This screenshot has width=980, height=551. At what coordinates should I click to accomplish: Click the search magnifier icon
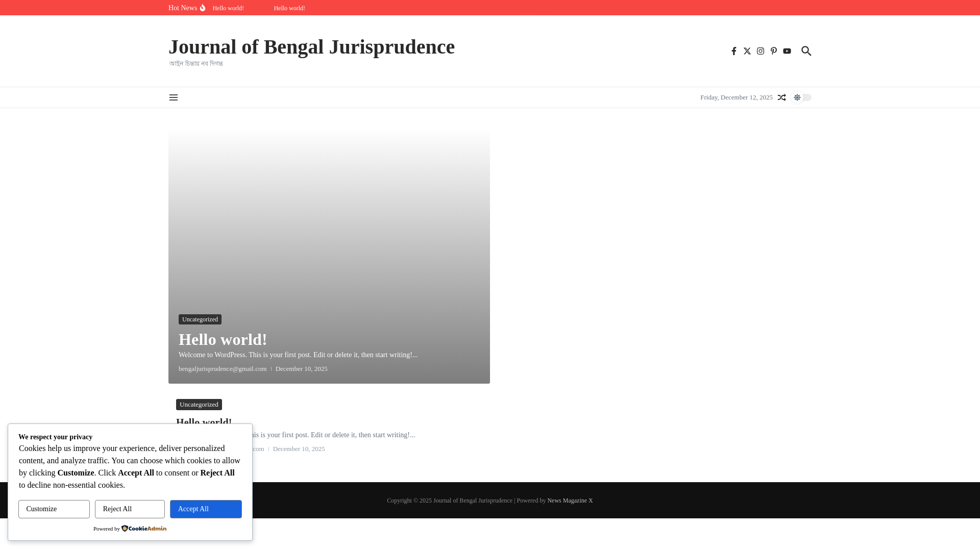pos(806,51)
